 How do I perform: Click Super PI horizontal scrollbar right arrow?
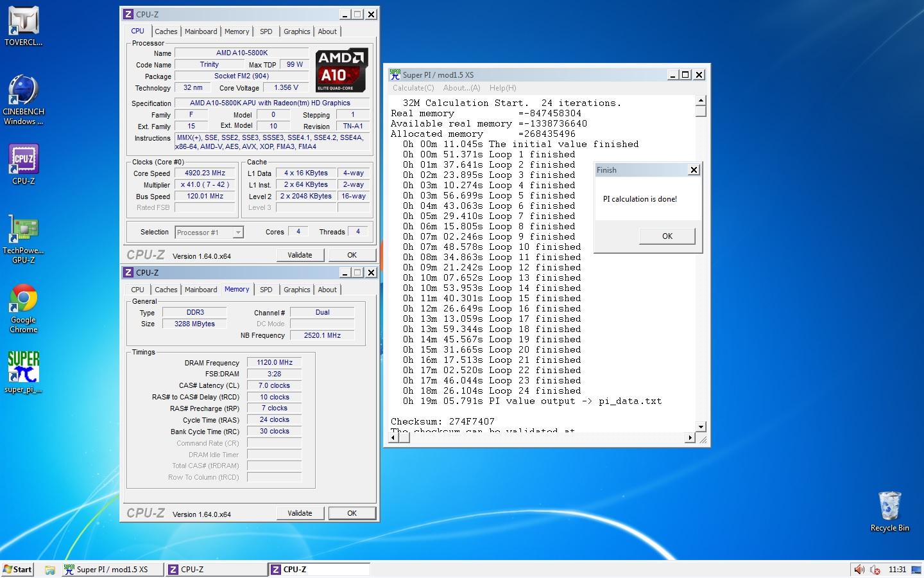click(x=690, y=437)
